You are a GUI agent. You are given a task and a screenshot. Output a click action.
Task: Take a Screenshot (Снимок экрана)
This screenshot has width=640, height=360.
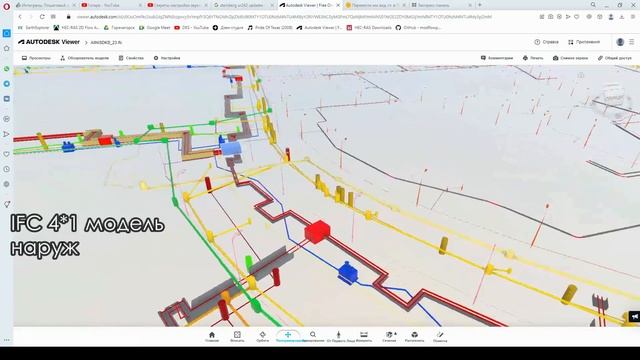(570, 58)
